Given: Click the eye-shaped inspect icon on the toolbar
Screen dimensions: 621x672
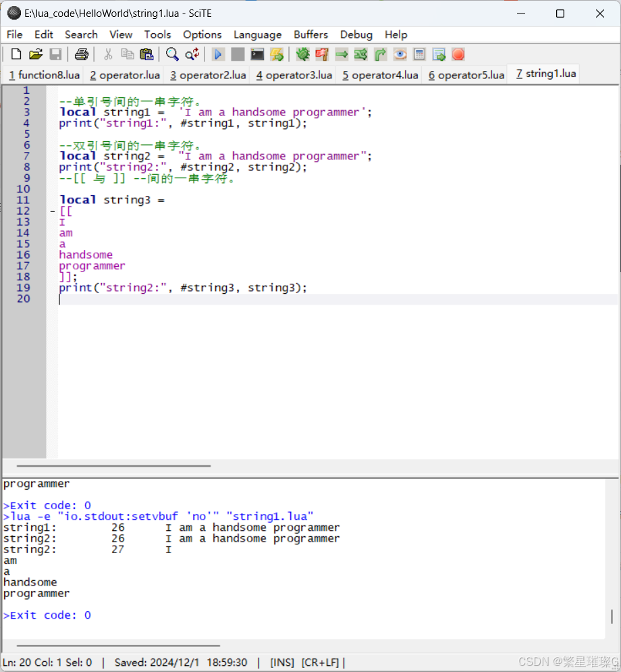Looking at the screenshot, I should pyautogui.click(x=400, y=54).
